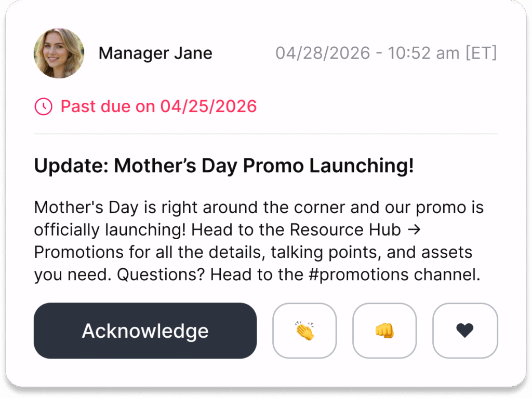Click the divider line under Past due
This screenshot has width=532, height=398.
coord(265,134)
